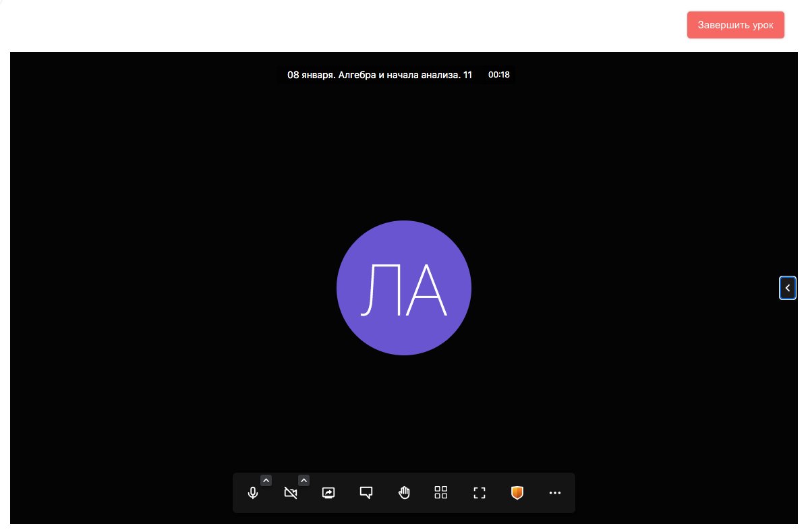Screen dimensions: 808x532
Task: Open camera options arrow
Action: (304, 481)
